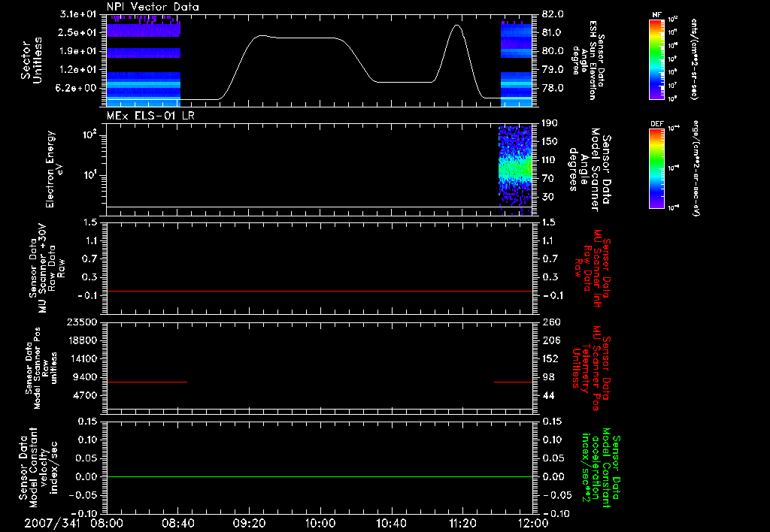Click the 98 telemetry tick label
Image resolution: width=770 pixels, height=532 pixels.
click(548, 377)
